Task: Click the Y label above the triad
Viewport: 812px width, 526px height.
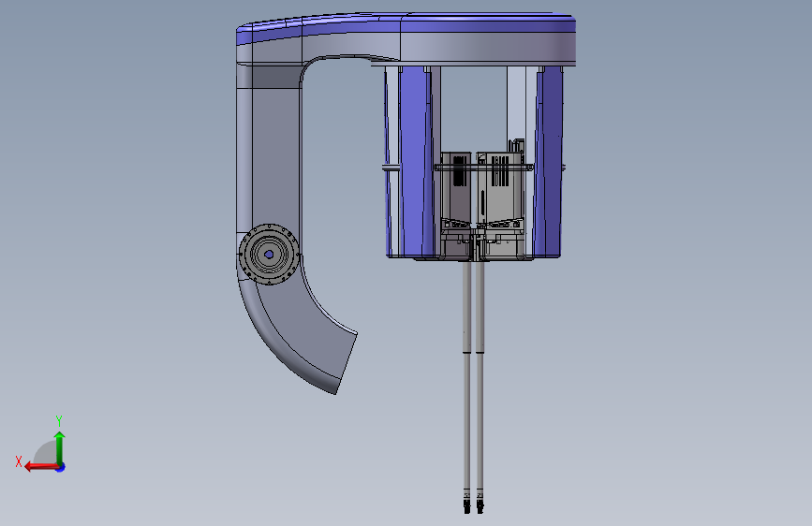Action: point(59,420)
